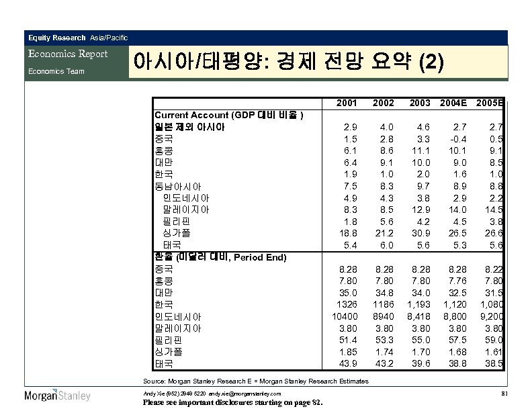Image resolution: width=532 pixels, height=411 pixels.
Task: Click the value '32.5' in the 대만 row
Action: tap(457, 293)
